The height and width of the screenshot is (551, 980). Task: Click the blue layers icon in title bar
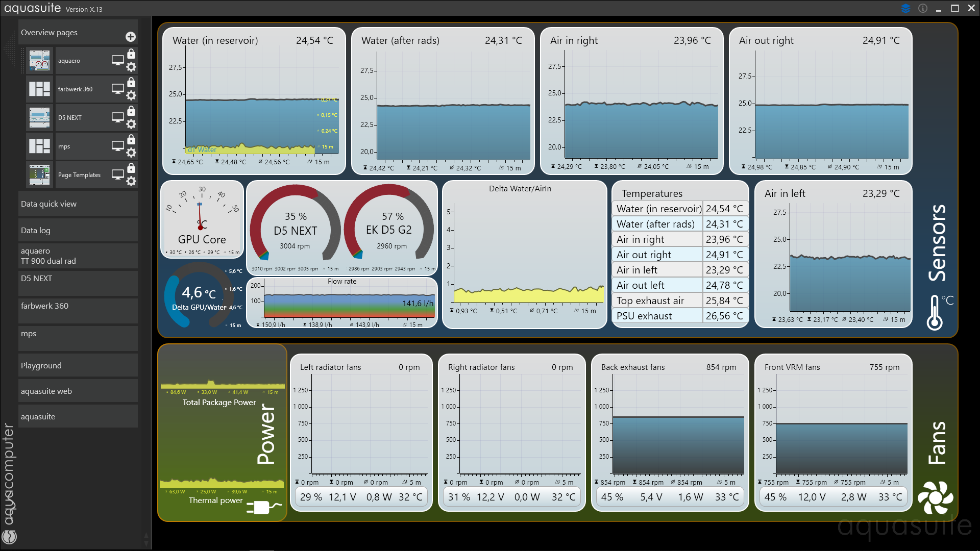point(905,8)
